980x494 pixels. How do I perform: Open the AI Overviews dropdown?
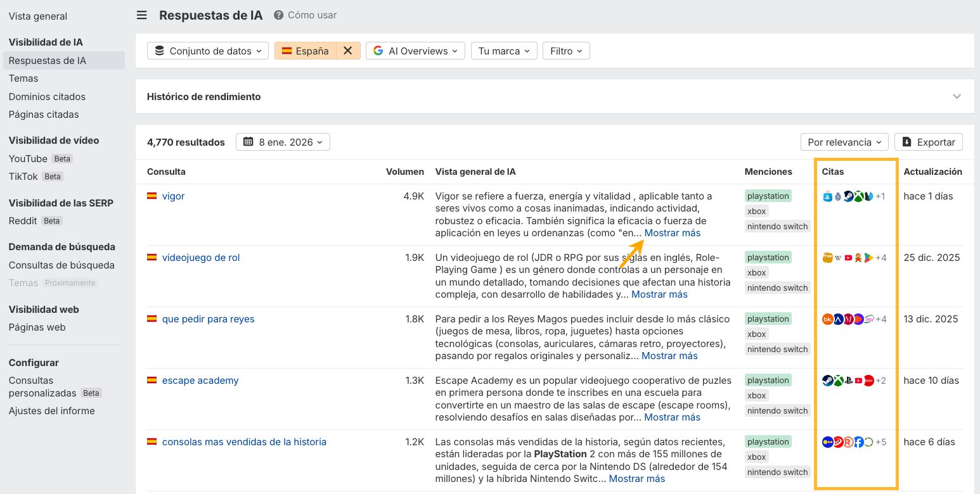coord(415,51)
